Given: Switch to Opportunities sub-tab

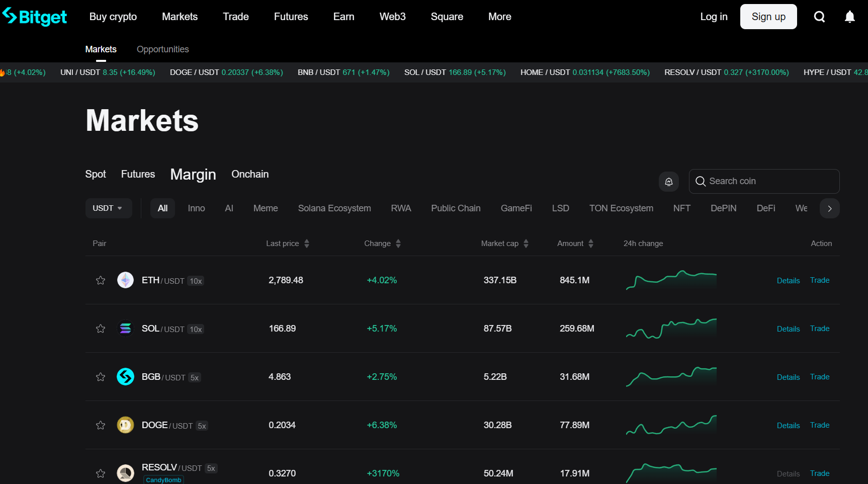Looking at the screenshot, I should point(163,49).
